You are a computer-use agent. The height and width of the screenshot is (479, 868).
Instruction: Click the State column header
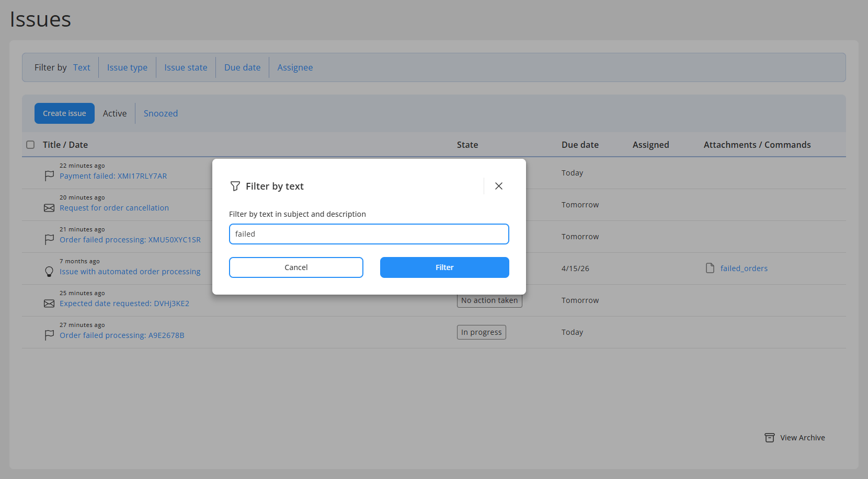coord(467,145)
